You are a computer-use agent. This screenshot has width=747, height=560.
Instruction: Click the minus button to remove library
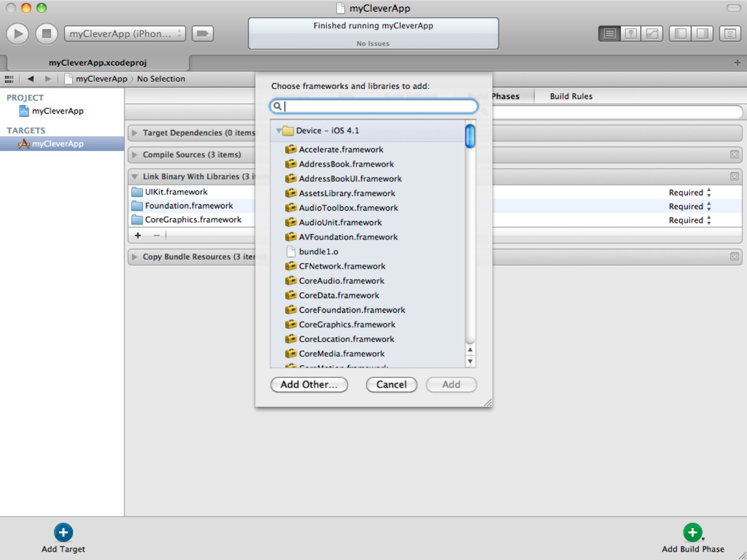[157, 236]
